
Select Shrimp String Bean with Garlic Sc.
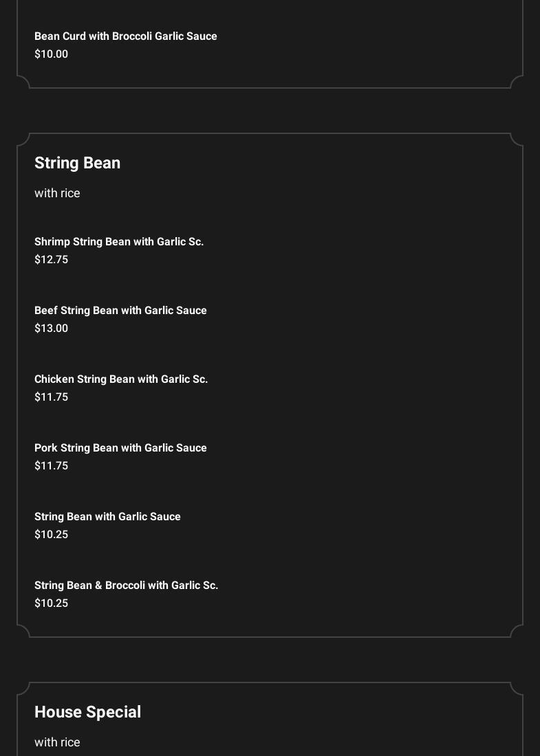119,242
